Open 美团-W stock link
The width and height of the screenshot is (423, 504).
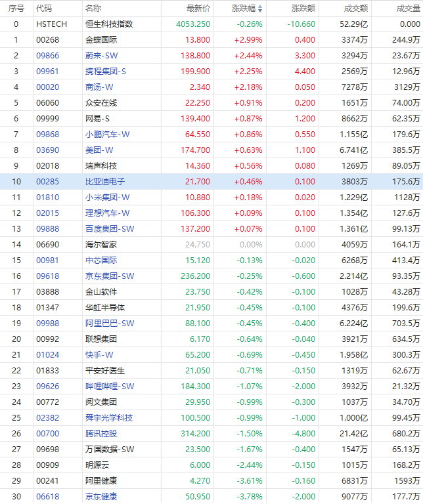click(99, 150)
